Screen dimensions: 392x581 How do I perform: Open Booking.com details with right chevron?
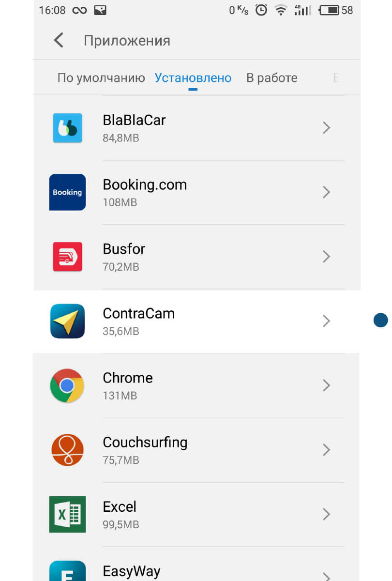pos(327,192)
